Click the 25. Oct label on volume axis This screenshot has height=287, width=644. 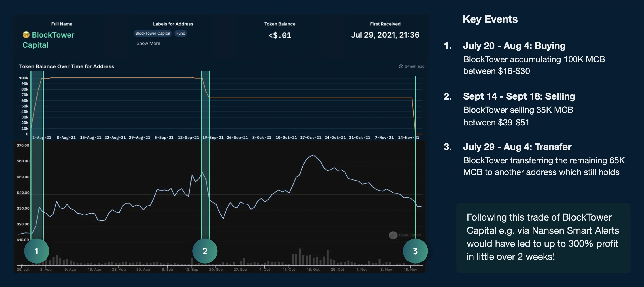pyautogui.click(x=337, y=270)
